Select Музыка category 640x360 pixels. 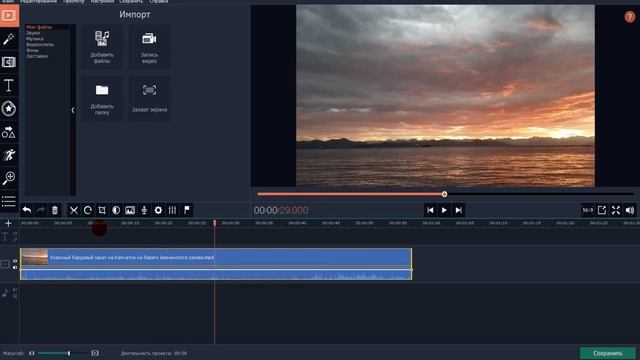click(35, 39)
